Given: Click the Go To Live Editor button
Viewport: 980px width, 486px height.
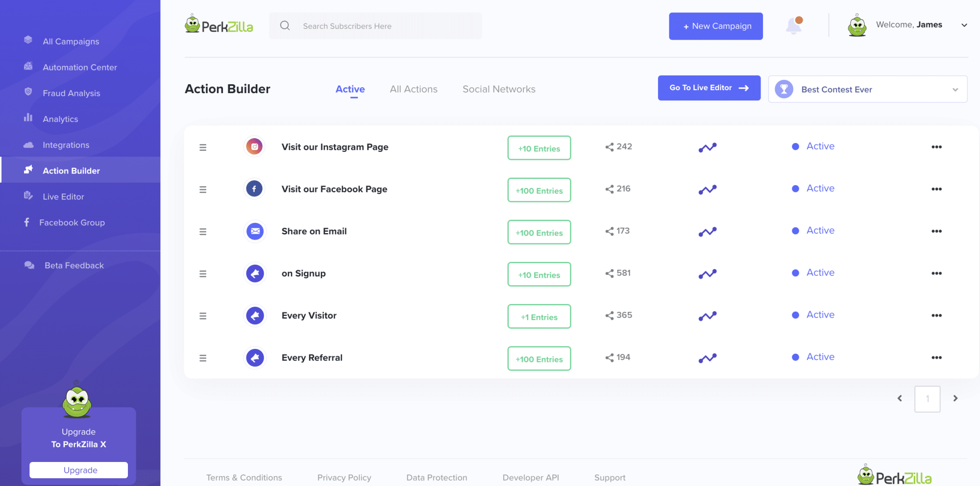Looking at the screenshot, I should [x=709, y=88].
